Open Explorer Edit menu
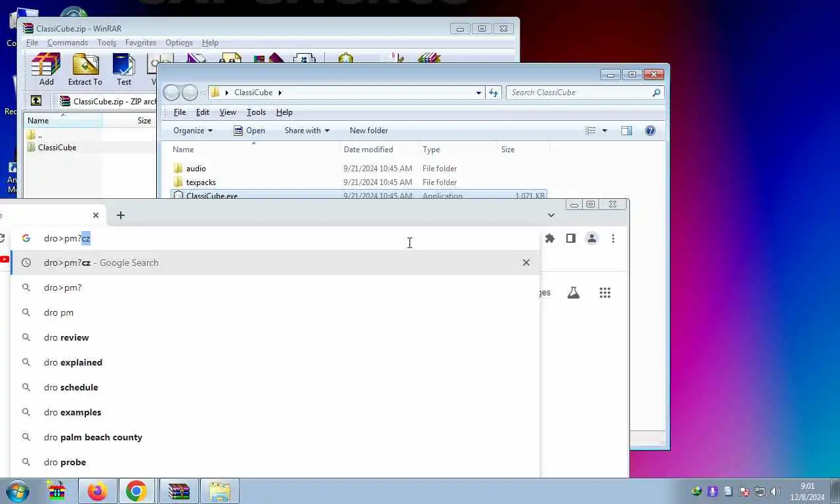 click(x=203, y=112)
